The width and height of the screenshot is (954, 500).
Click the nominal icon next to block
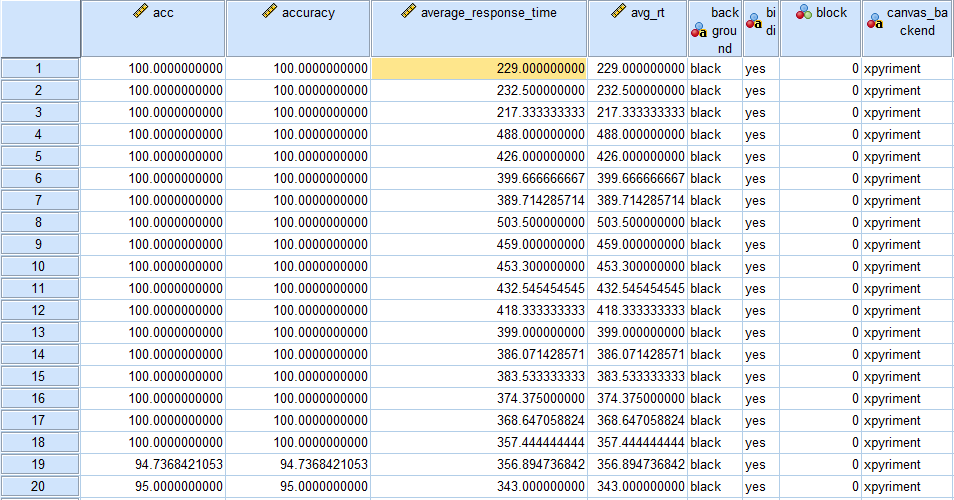804,12
